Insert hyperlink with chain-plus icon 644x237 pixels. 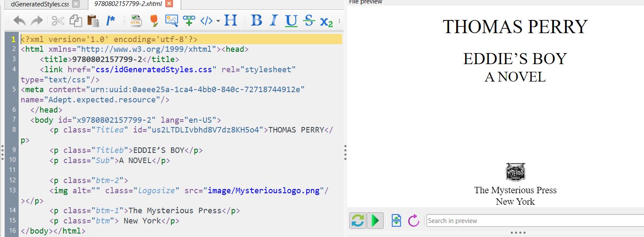pos(189,20)
